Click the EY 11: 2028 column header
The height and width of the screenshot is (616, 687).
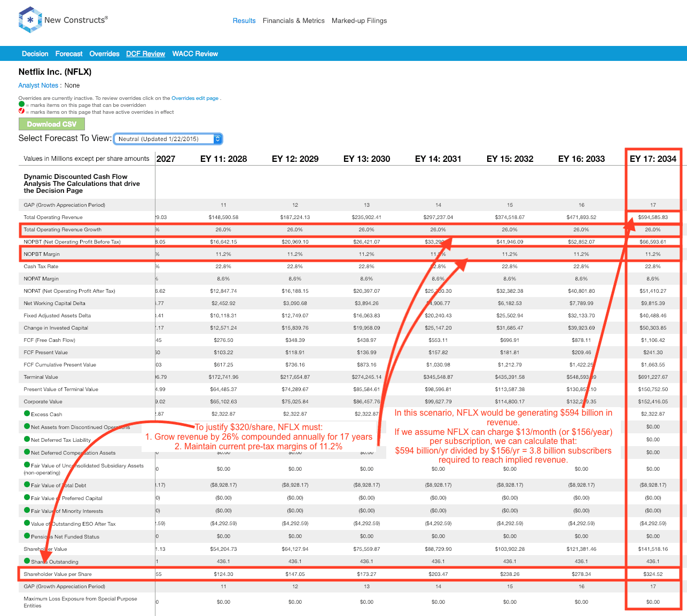pos(223,159)
